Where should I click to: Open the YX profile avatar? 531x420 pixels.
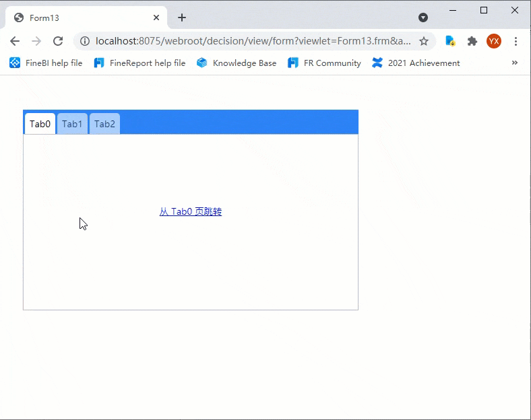point(494,41)
